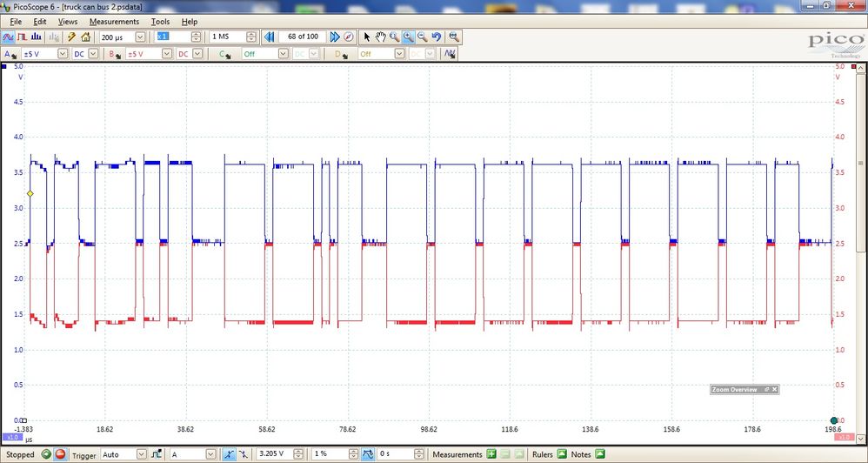Screen dimensions: 868x463
Task: Click the 68 of 100 buffer field
Action: click(x=303, y=37)
